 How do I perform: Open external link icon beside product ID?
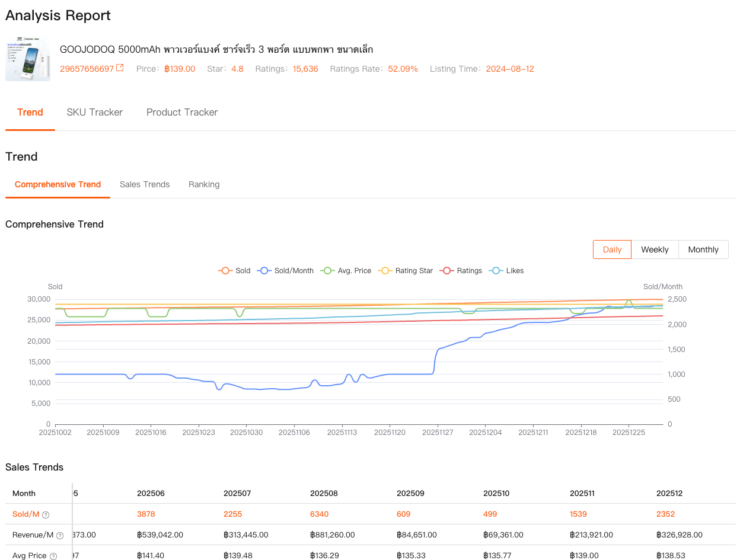point(120,68)
